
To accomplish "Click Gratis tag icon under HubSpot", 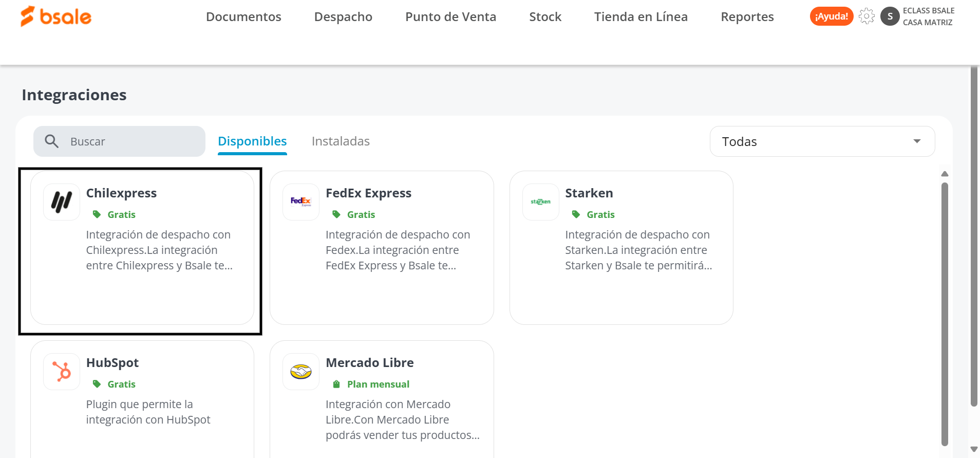I will (x=97, y=384).
